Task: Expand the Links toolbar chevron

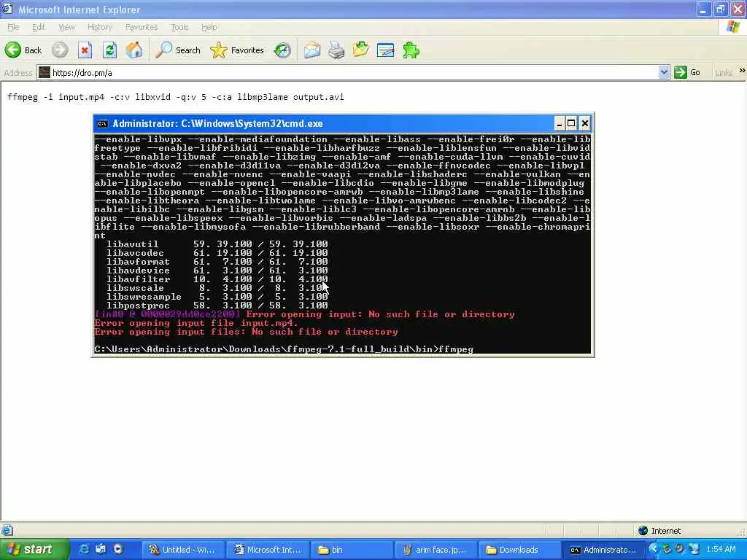Action: tap(742, 71)
